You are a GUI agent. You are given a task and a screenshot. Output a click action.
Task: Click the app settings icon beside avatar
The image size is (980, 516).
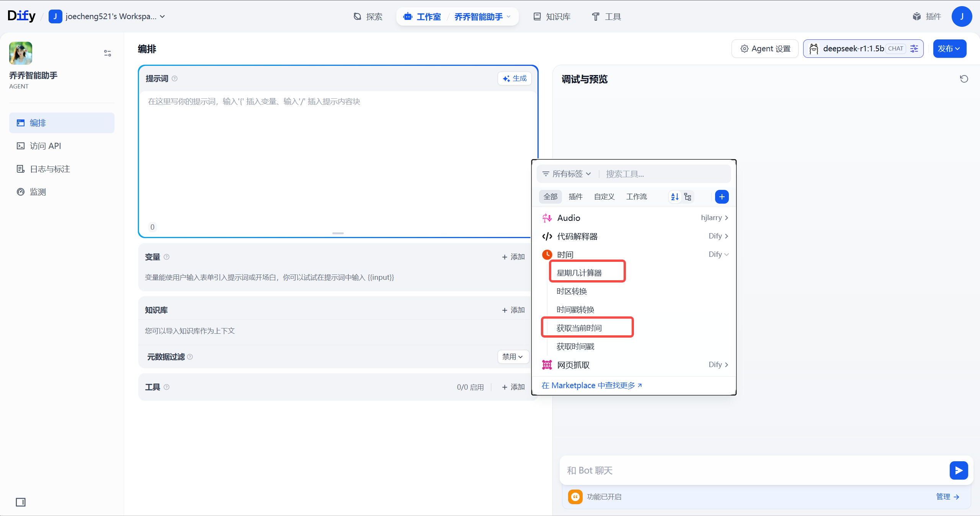(x=108, y=53)
